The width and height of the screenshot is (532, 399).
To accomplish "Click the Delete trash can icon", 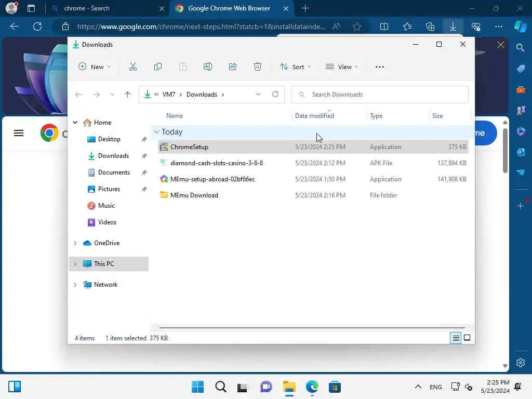I will pos(258,67).
